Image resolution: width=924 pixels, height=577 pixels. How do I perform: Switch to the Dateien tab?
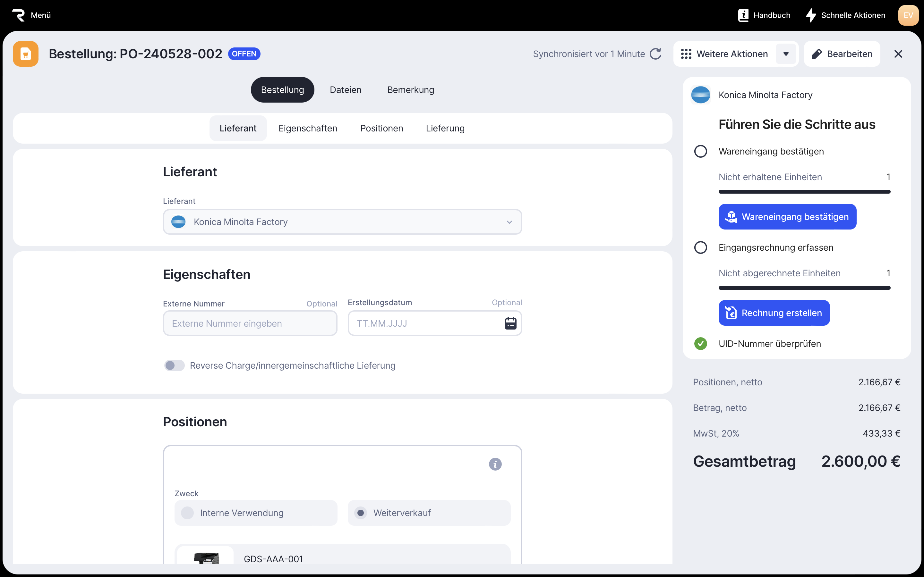click(345, 90)
